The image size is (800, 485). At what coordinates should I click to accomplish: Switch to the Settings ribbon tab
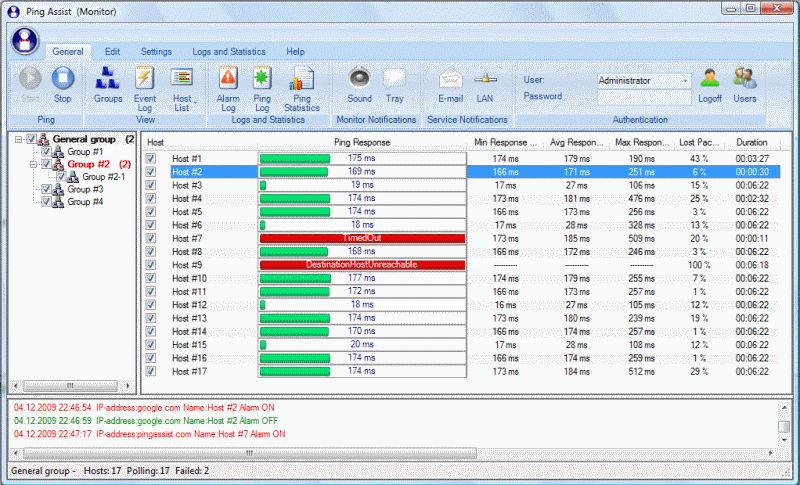click(x=155, y=51)
